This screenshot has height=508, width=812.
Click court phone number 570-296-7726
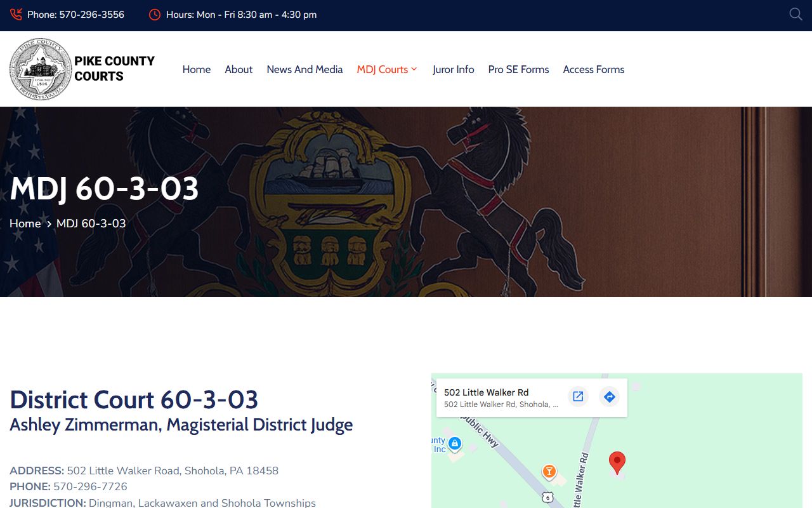pos(90,486)
